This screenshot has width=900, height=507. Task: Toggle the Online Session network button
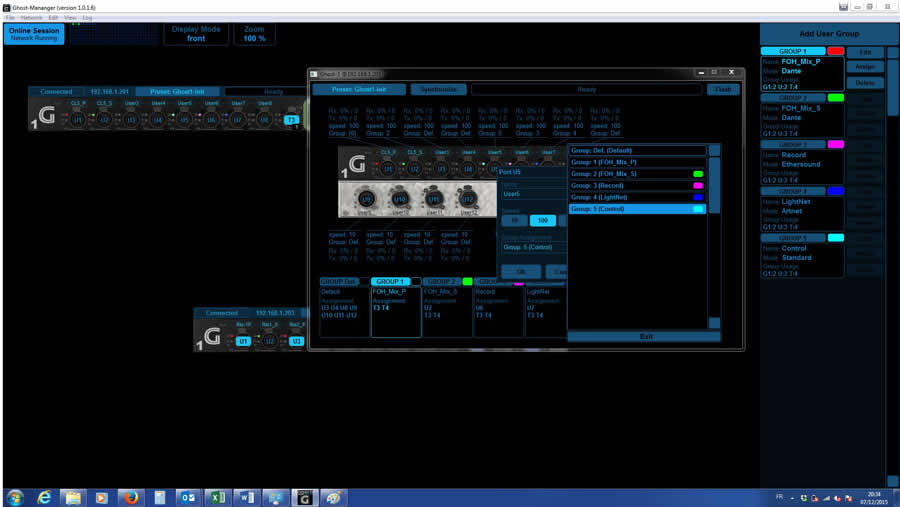pos(34,34)
